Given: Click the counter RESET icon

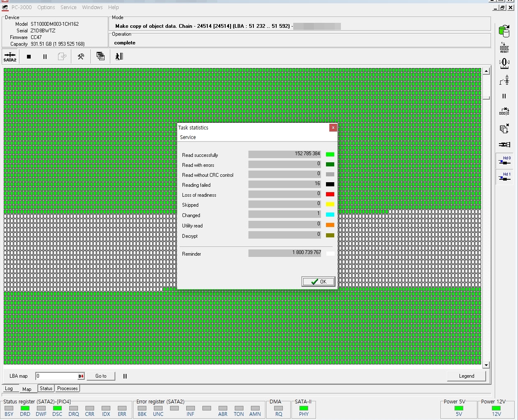Looking at the screenshot, I should pos(504,47).
